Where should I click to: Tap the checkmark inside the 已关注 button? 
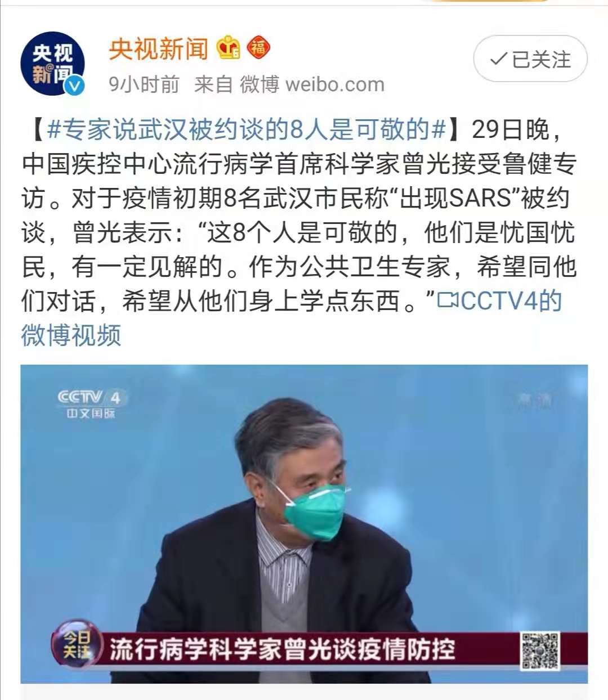498,59
